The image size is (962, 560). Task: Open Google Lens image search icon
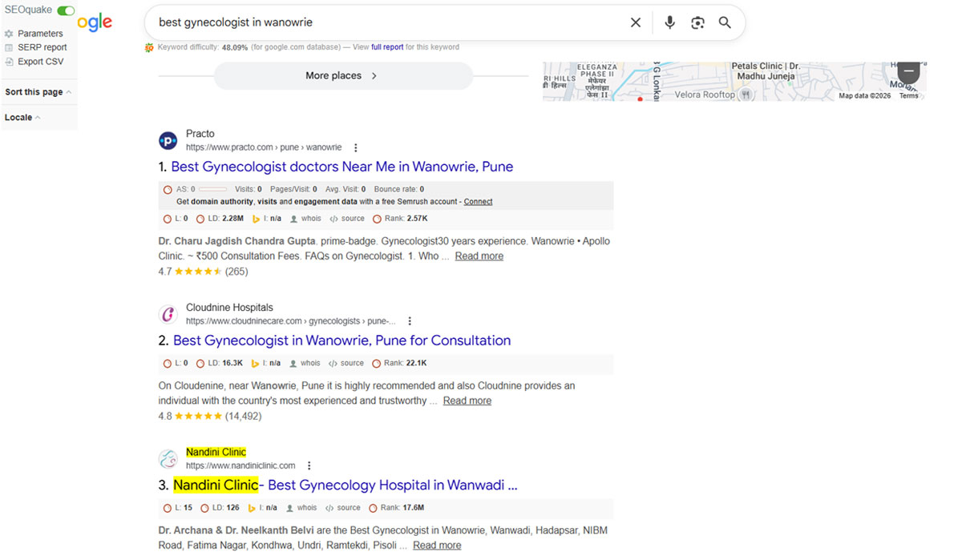[697, 22]
